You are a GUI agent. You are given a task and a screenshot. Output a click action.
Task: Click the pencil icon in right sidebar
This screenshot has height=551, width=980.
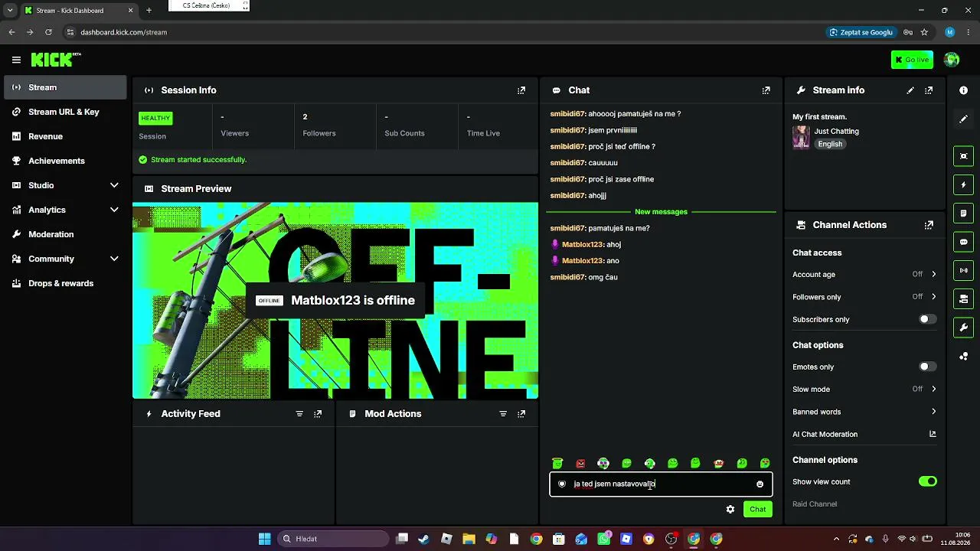(x=963, y=119)
